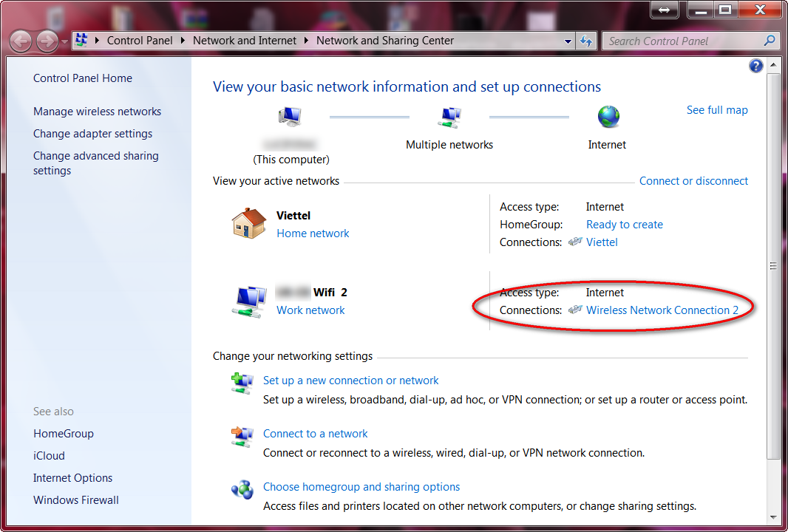Click the Internet globe icon in the network map
The height and width of the screenshot is (532, 788).
(x=607, y=116)
